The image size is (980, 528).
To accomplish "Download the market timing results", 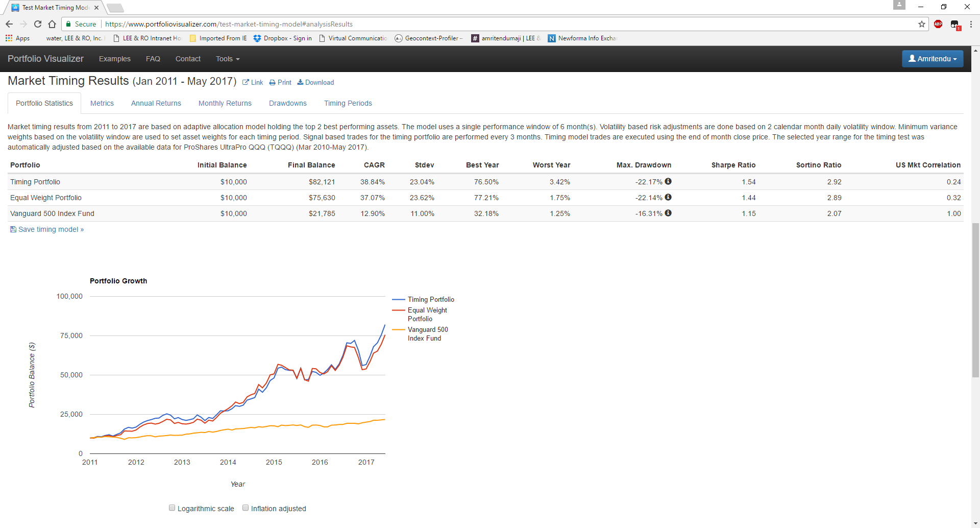I will (315, 82).
